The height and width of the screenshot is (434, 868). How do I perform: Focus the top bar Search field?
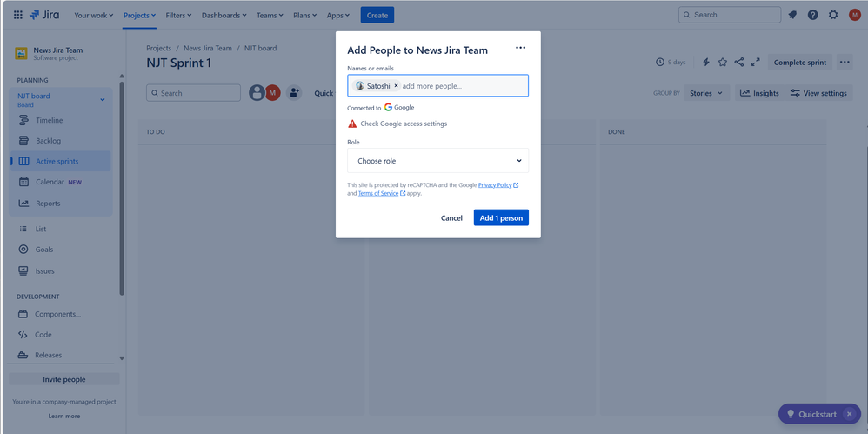point(730,15)
